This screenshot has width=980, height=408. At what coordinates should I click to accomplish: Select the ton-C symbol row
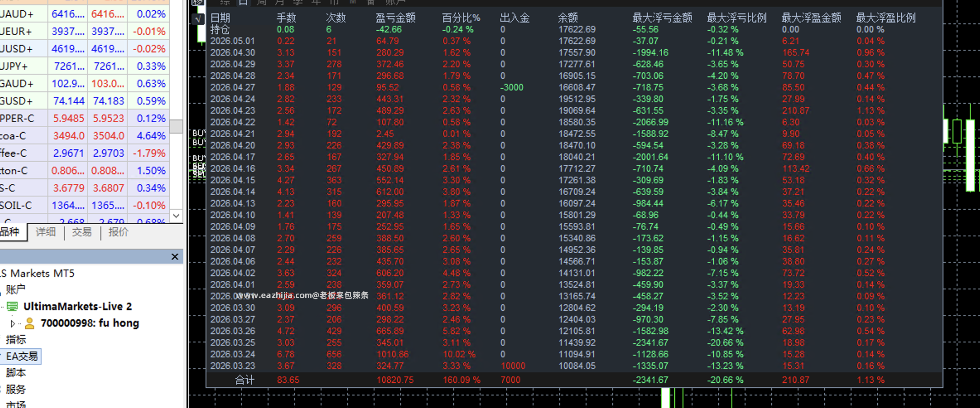tap(84, 170)
